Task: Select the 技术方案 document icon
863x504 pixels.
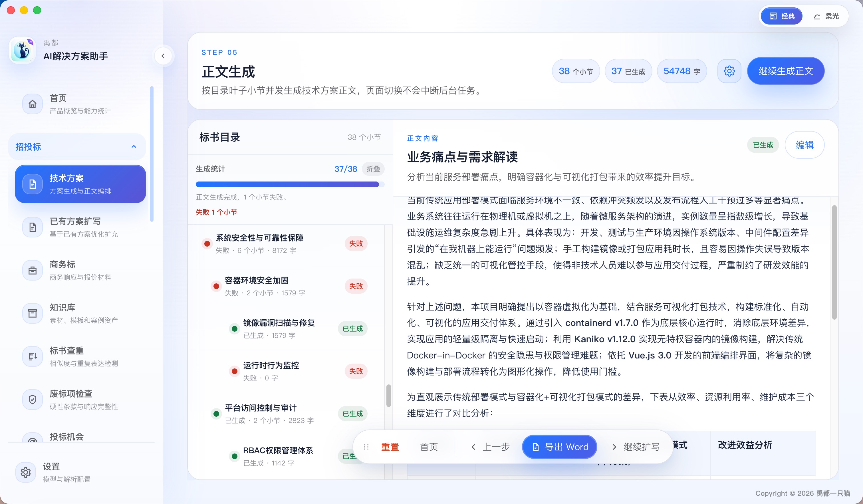Action: coord(33,184)
